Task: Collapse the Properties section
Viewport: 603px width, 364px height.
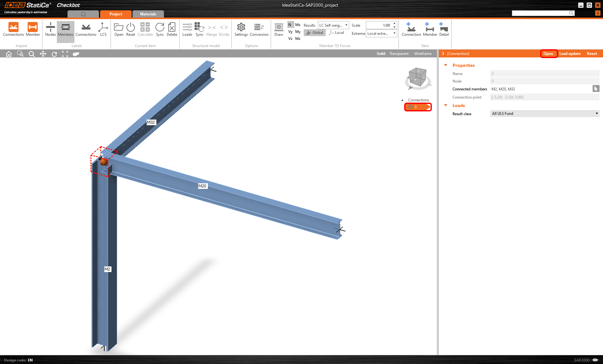Action: 446,65
